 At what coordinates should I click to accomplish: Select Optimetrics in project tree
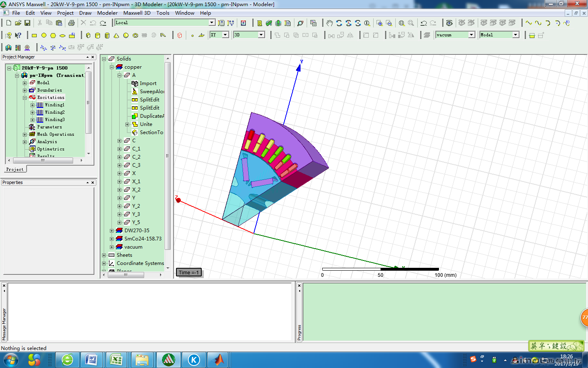pos(51,149)
